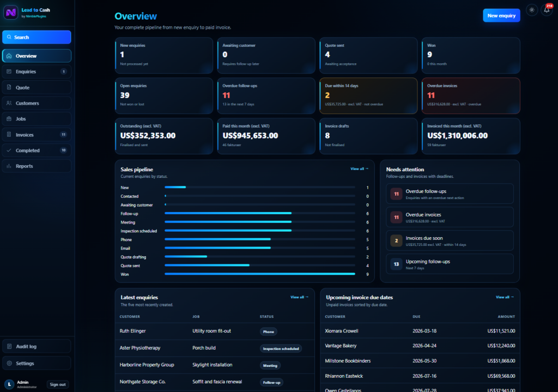Click the Ruth Ellinger enquiry row

point(215,331)
